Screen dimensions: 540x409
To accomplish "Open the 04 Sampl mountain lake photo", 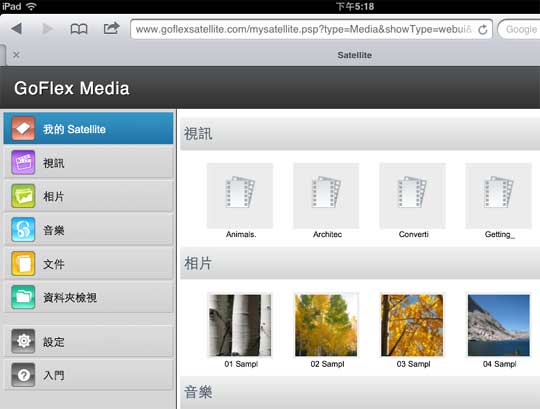I will tap(499, 325).
